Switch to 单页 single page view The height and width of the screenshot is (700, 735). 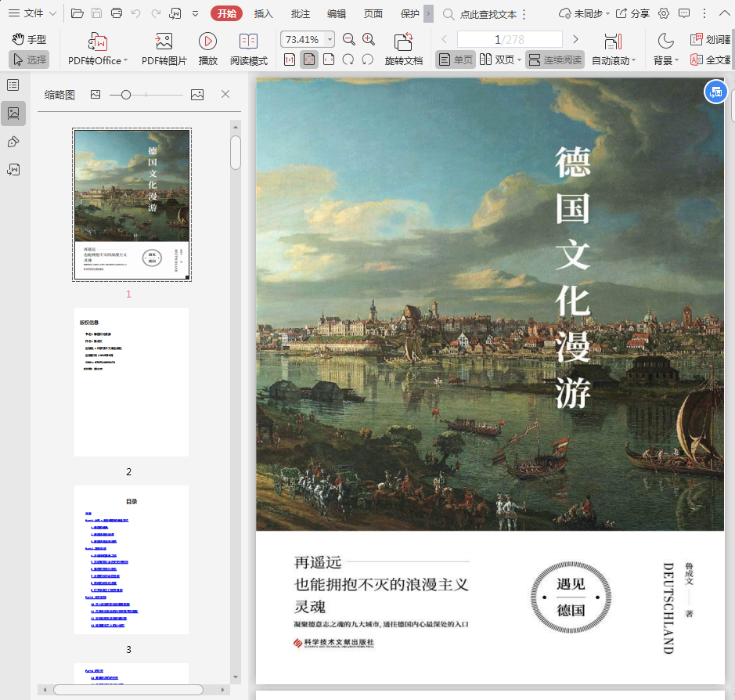pos(456,60)
